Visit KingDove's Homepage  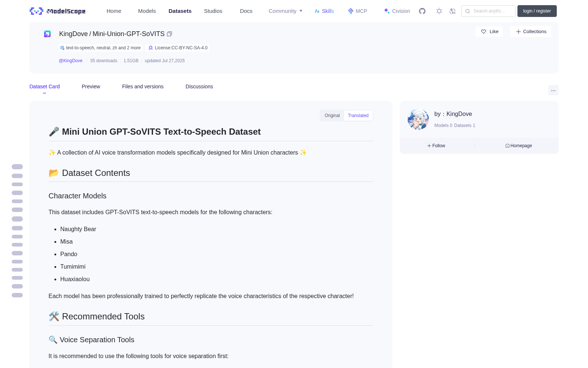pyautogui.click(x=519, y=146)
